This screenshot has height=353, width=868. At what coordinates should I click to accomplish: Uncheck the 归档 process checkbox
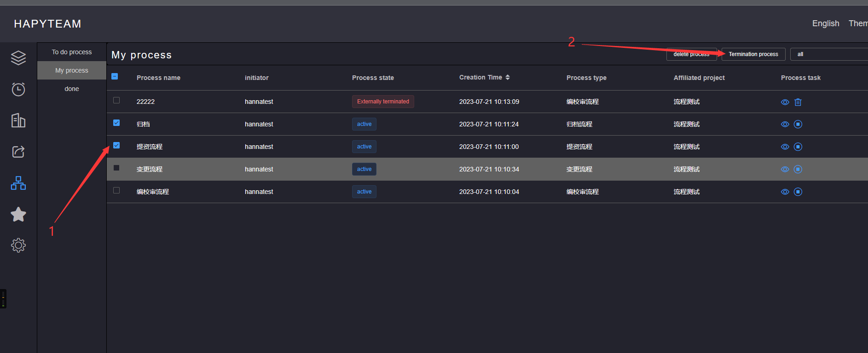[x=116, y=123]
